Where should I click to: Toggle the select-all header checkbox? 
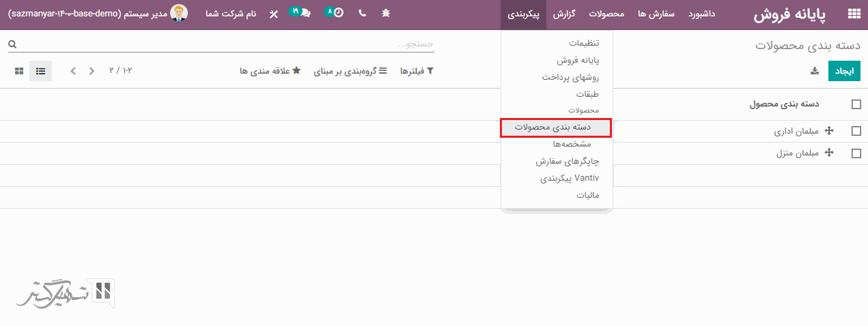[856, 104]
